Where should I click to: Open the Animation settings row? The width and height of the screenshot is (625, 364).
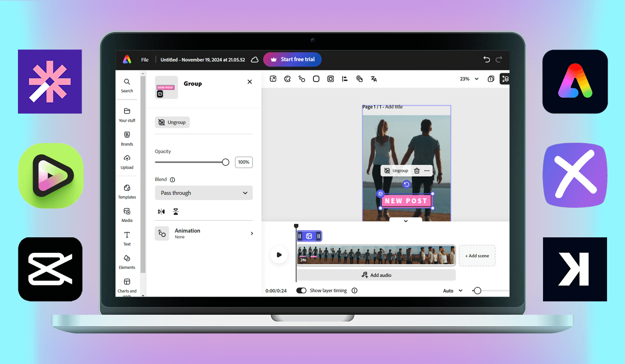tap(204, 233)
